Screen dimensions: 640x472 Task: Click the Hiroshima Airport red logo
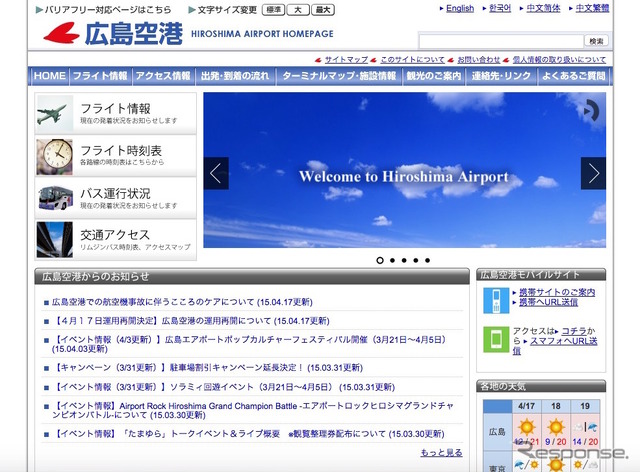click(62, 33)
